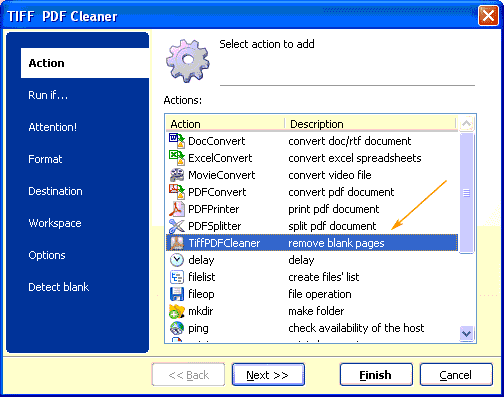Viewport: 504px width, 397px height.
Task: Click the PDFPrinter Acrobat icon
Action: [x=177, y=209]
